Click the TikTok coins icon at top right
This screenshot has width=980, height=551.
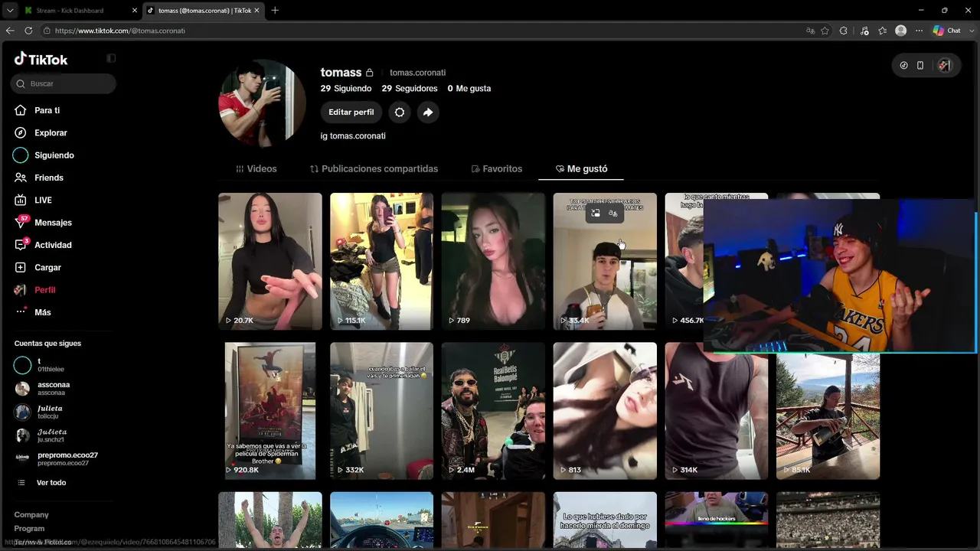pyautogui.click(x=904, y=66)
